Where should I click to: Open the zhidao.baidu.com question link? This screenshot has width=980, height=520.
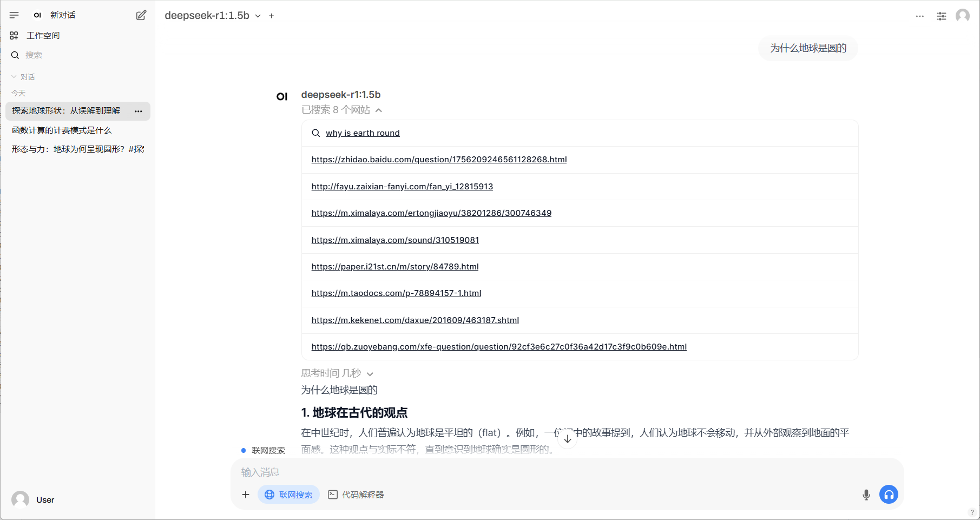pyautogui.click(x=439, y=160)
